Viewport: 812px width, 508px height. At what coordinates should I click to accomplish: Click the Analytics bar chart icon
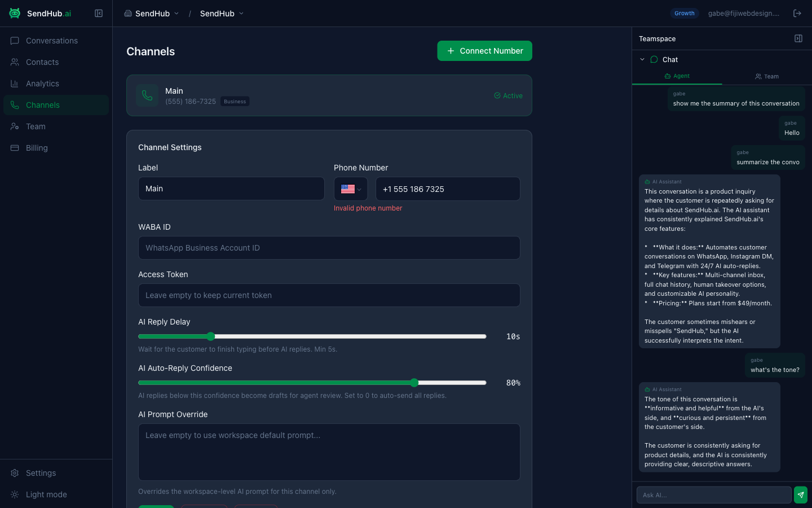[x=15, y=84]
